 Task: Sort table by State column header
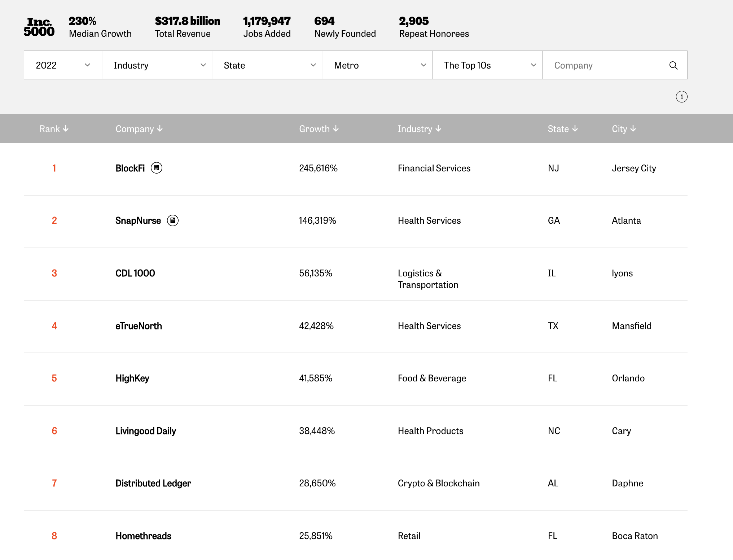pos(563,129)
